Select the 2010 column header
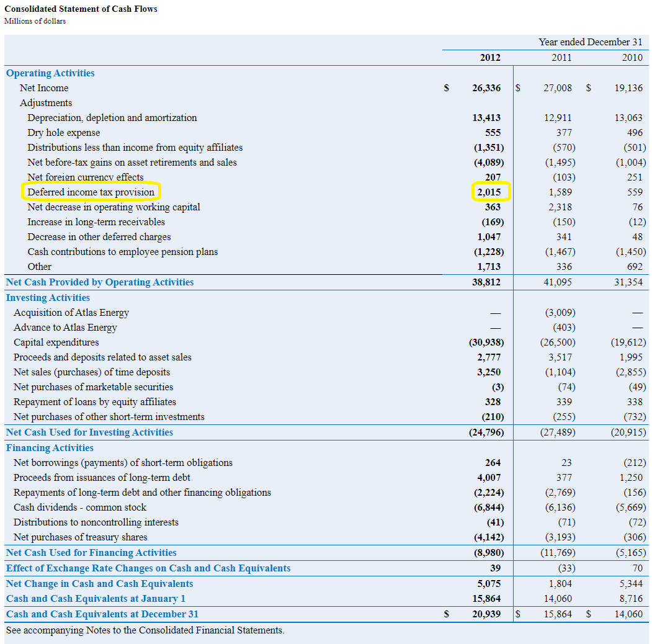652x644 pixels. coord(632,58)
